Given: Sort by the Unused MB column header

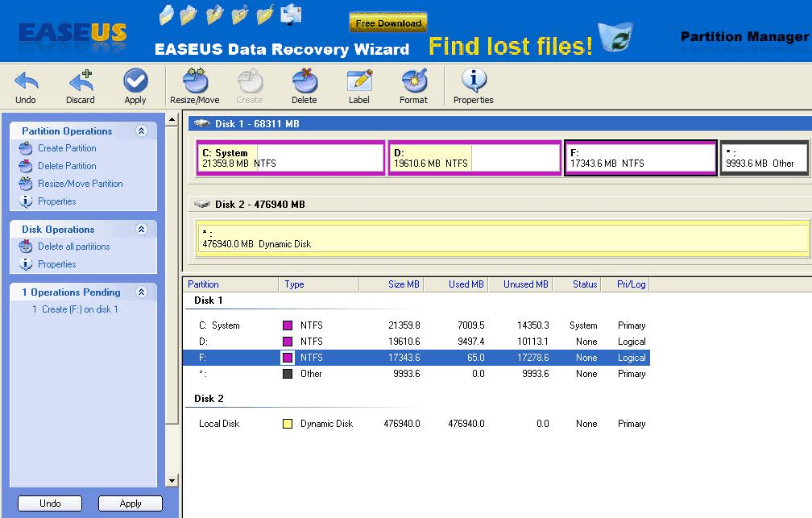Looking at the screenshot, I should [x=520, y=284].
